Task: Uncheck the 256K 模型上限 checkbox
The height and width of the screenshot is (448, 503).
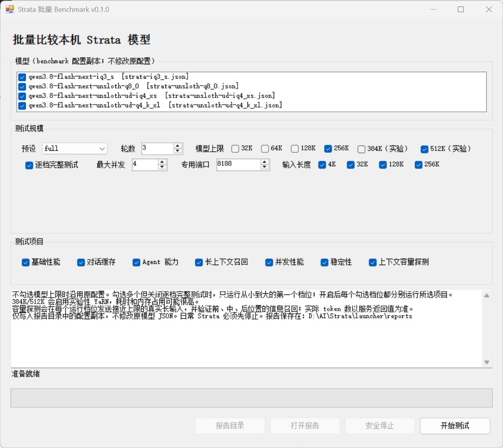Action: pyautogui.click(x=328, y=149)
